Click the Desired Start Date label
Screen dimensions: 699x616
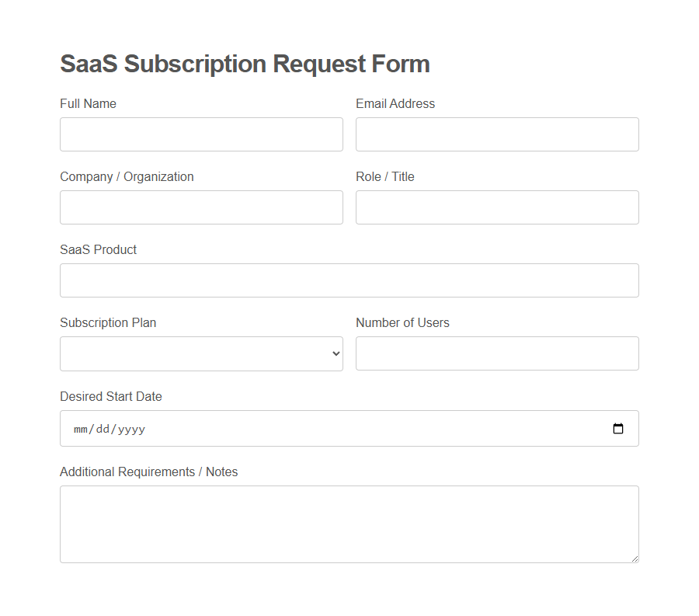pyautogui.click(x=111, y=396)
